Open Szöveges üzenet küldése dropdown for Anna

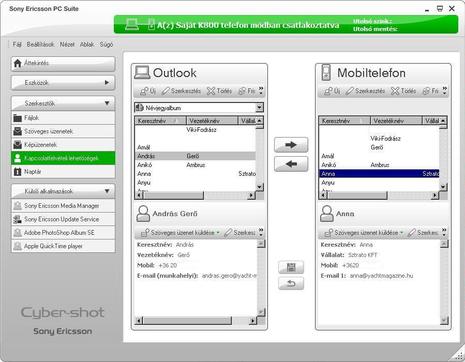(x=364, y=233)
